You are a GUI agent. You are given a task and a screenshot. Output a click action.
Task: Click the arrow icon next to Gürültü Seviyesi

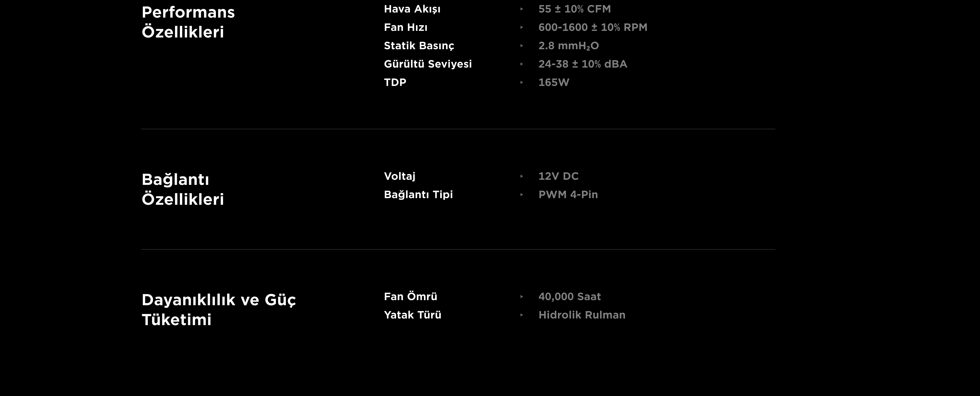click(522, 64)
